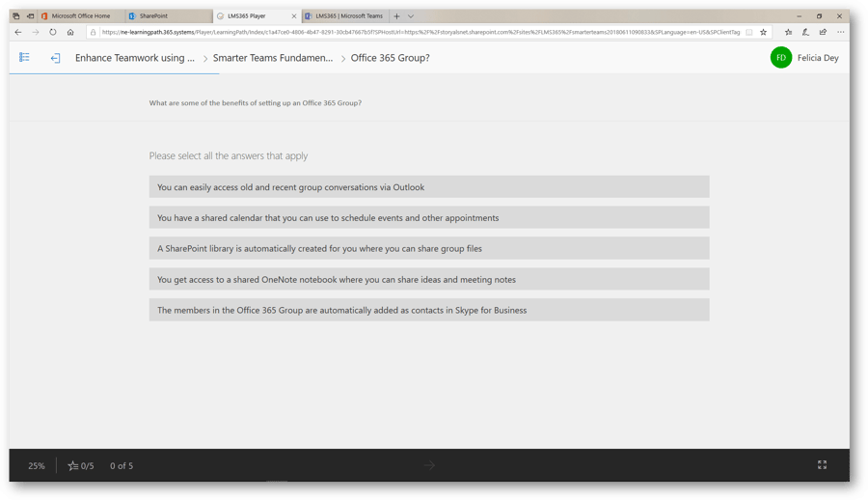
Task: Switch to the SharePoint tab
Action: click(x=168, y=16)
